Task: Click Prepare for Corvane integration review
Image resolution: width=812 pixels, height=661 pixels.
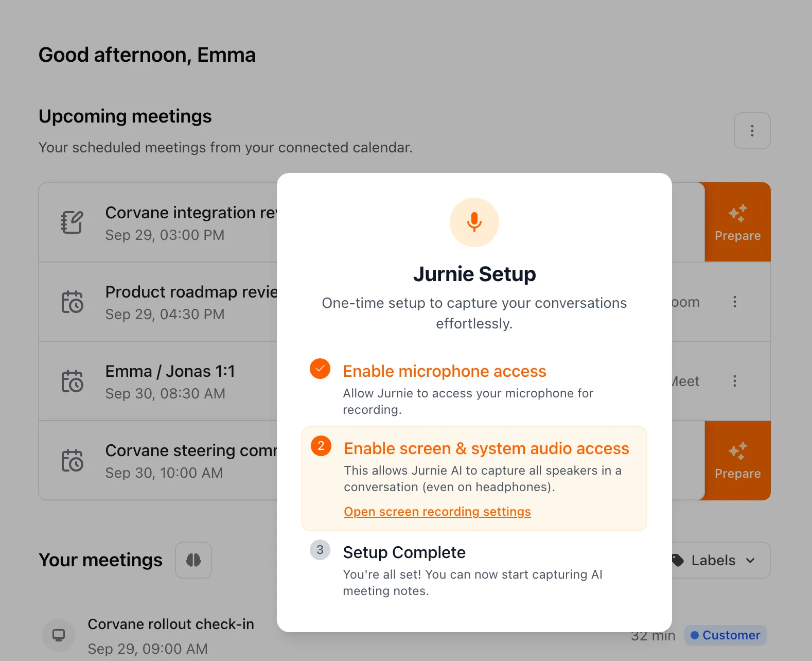Action: point(737,222)
